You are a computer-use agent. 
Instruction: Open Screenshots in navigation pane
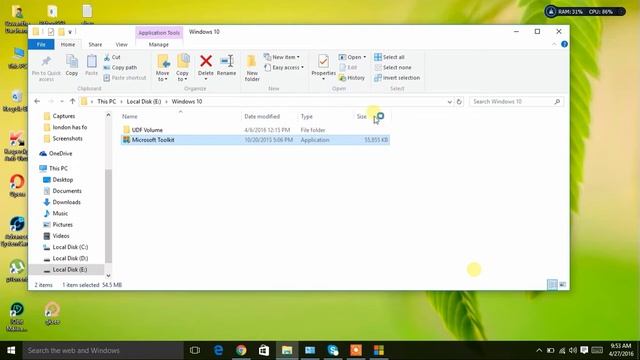(x=67, y=138)
